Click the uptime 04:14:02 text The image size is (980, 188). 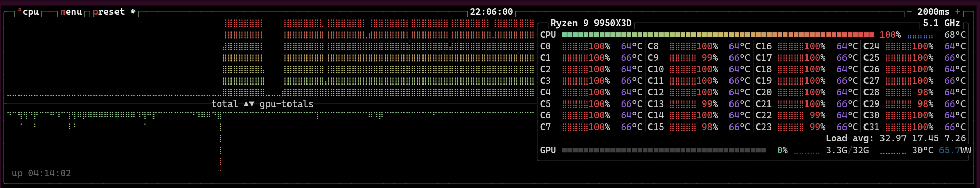(41, 173)
